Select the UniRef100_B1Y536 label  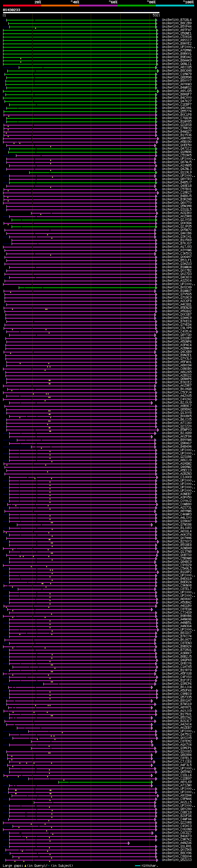click(177, 135)
